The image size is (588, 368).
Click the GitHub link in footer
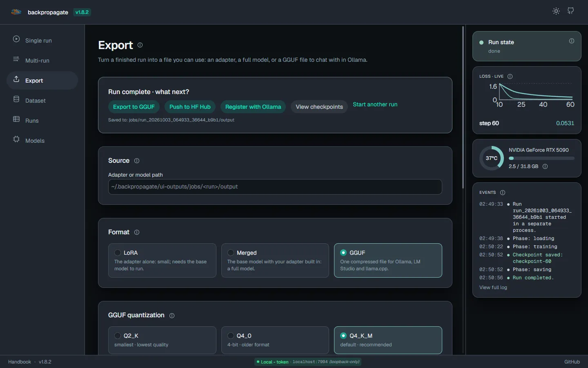coord(572,362)
